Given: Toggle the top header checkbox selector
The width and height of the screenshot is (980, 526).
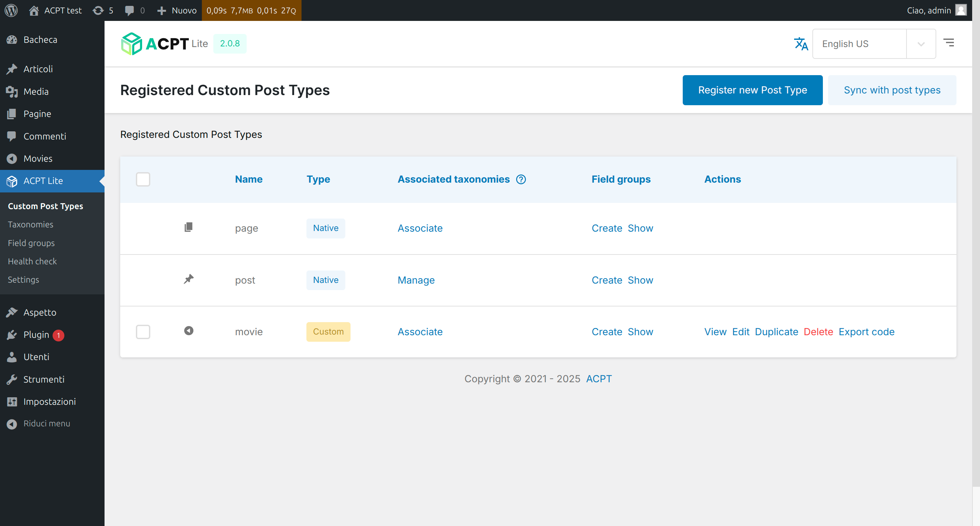Looking at the screenshot, I should click(x=143, y=180).
